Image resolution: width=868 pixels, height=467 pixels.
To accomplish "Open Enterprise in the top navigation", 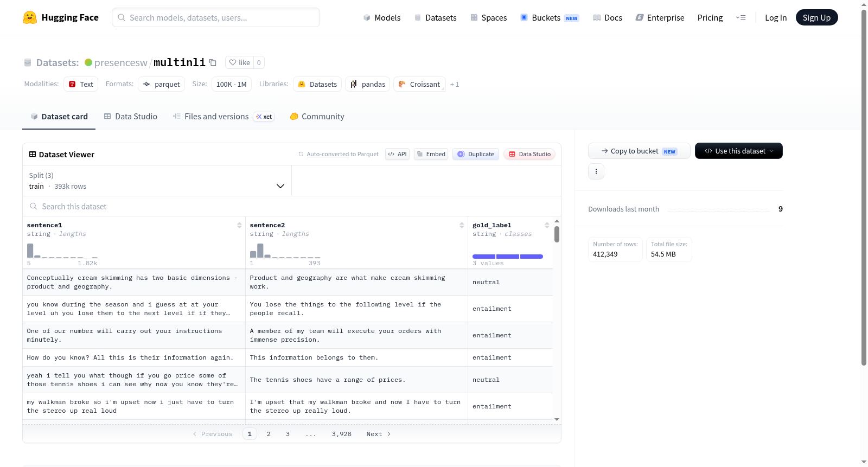I will (660, 17).
